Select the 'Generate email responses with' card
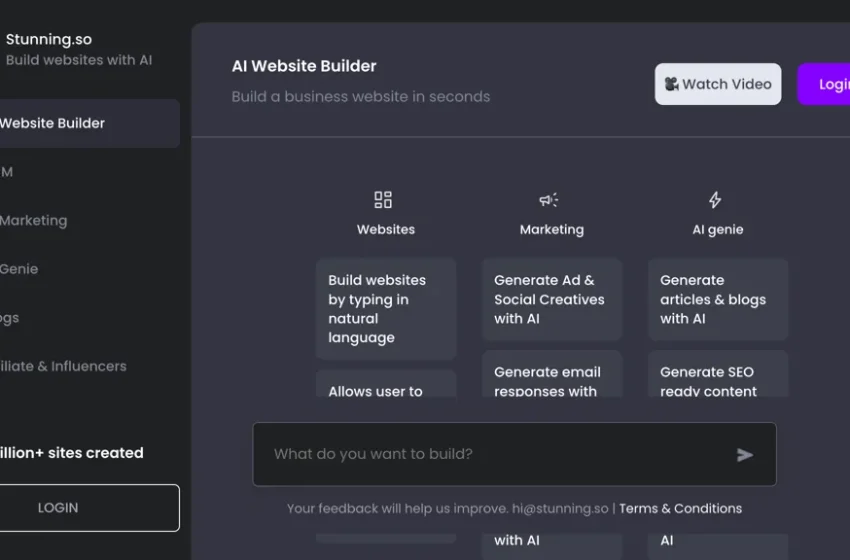850x560 pixels. 552,374
